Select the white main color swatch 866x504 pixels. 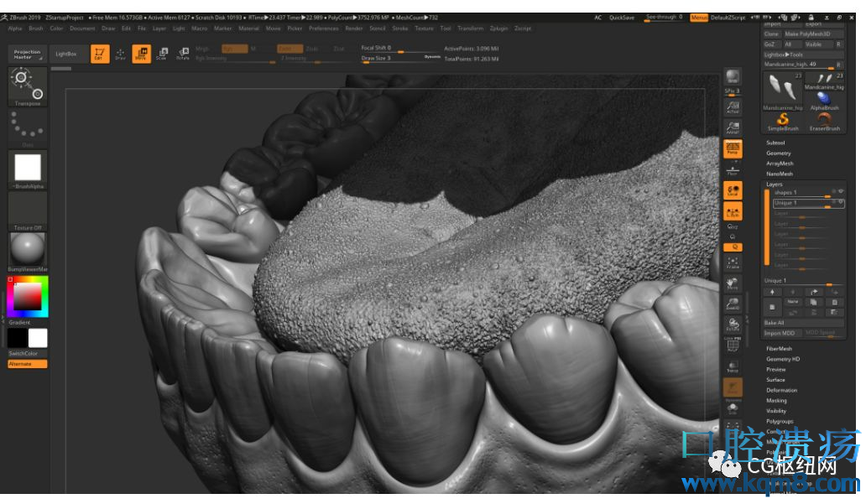click(38, 338)
